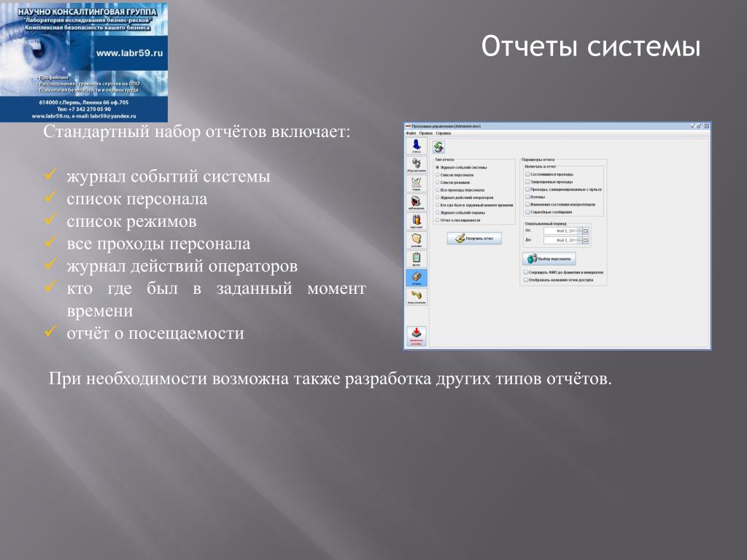The height and width of the screenshot is (560, 747).
Task: Select Список режимов report type
Action: tap(453, 182)
